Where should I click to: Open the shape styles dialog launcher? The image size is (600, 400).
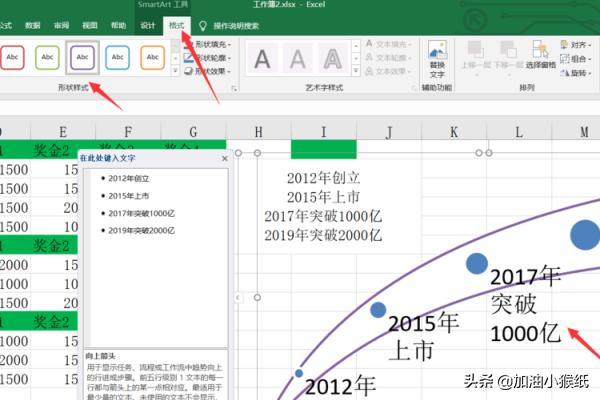(234, 88)
